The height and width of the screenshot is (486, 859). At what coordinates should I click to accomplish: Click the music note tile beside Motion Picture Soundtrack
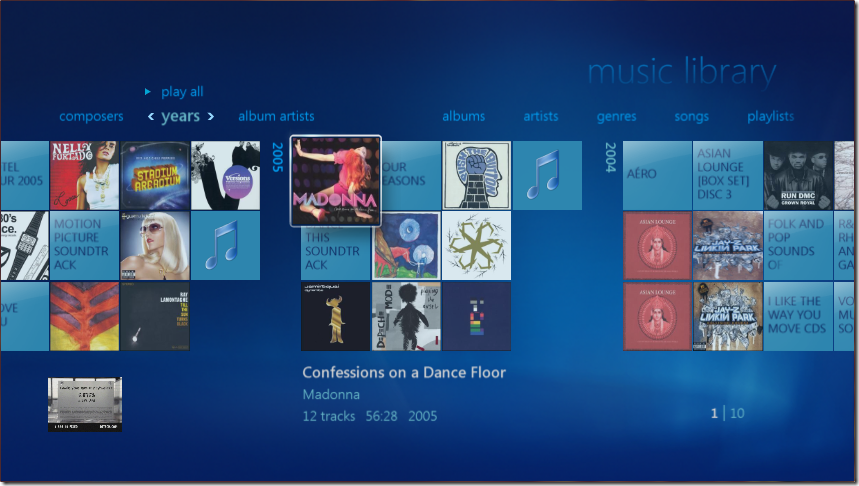(225, 246)
